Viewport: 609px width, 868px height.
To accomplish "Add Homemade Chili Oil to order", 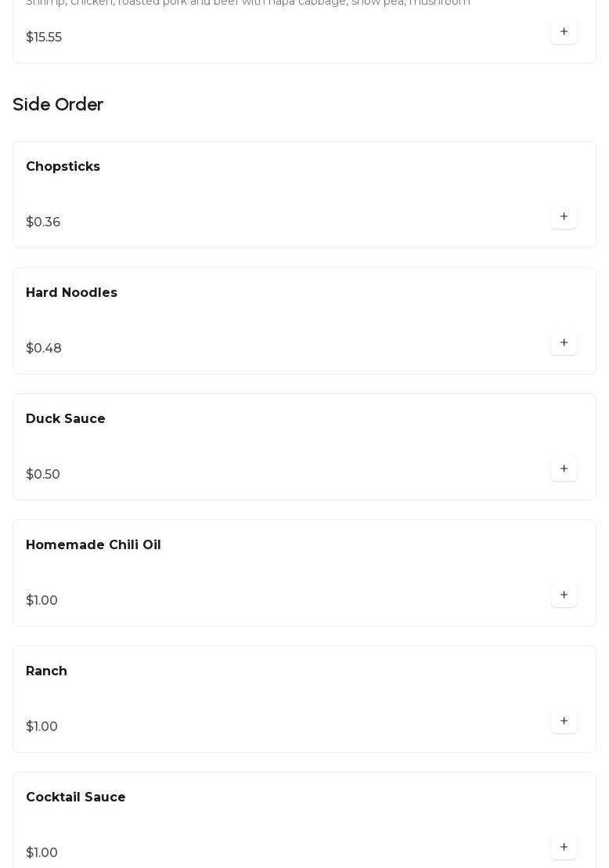I will pyautogui.click(x=564, y=595).
